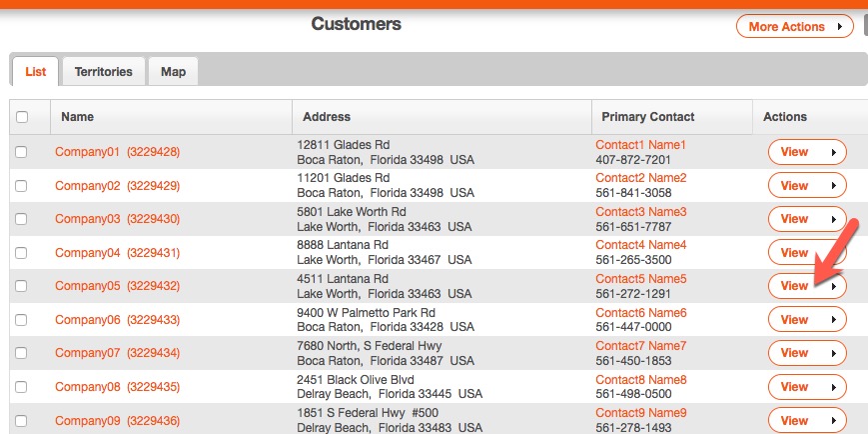
Task: Open the More Actions dropdown
Action: pos(794,27)
